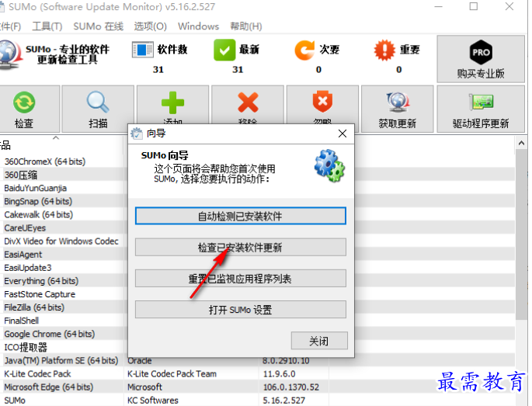Click the 获取更新 globe icon
532x406 pixels.
click(x=398, y=102)
